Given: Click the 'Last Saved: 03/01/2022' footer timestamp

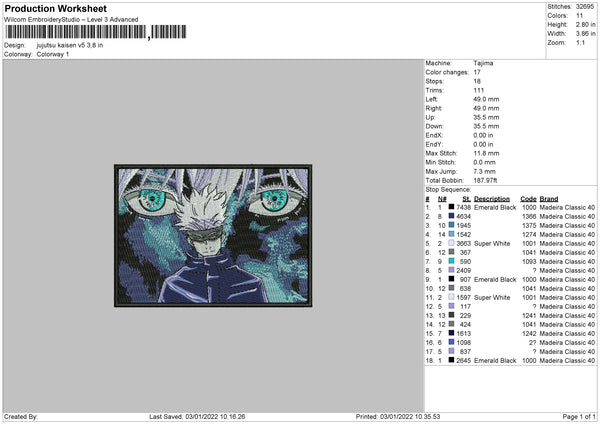Looking at the screenshot, I should (x=197, y=416).
